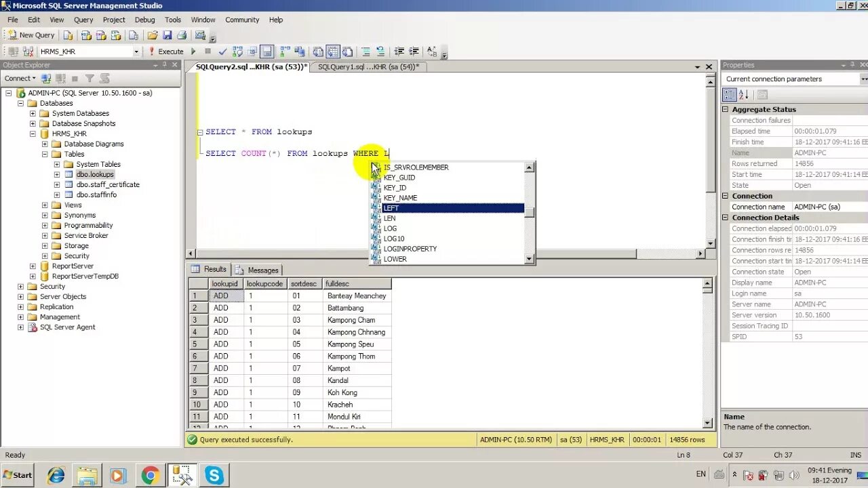Switch output to Results to File
The width and height of the screenshot is (868, 488).
coord(348,52)
